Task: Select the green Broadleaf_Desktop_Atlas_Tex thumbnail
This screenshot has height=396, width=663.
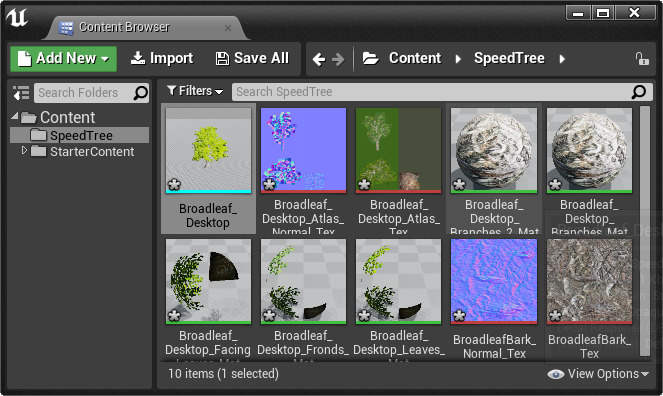Action: (x=398, y=150)
